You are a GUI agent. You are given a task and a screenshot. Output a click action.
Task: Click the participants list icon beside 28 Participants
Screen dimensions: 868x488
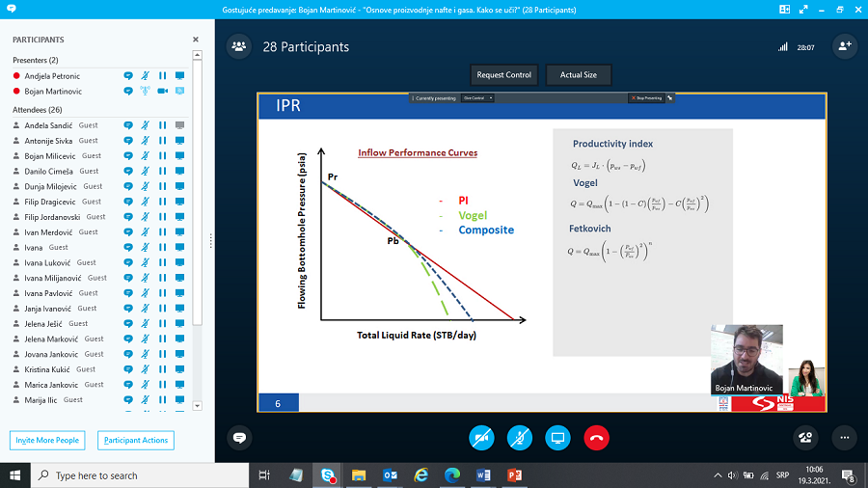point(239,46)
